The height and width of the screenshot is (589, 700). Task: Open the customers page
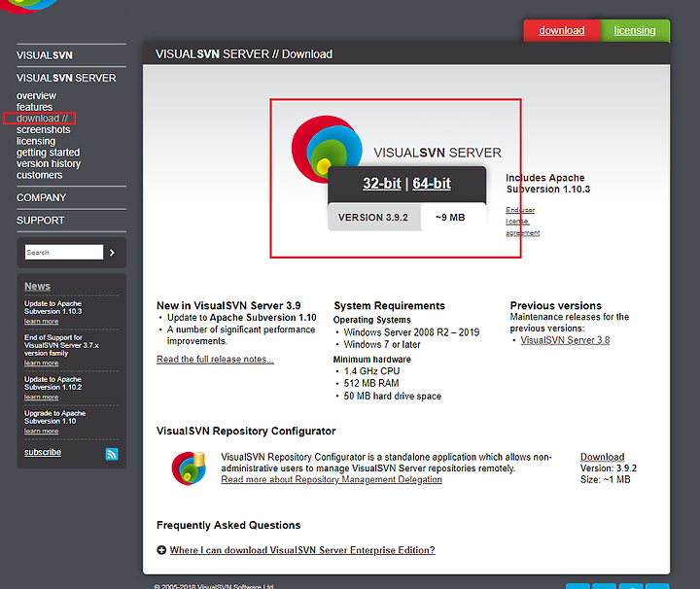[39, 175]
